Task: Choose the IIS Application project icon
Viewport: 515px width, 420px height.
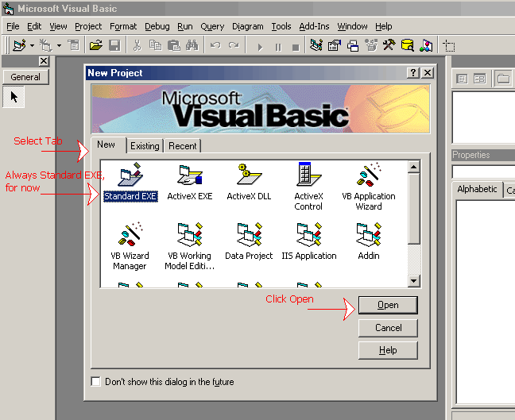Action: (308, 241)
